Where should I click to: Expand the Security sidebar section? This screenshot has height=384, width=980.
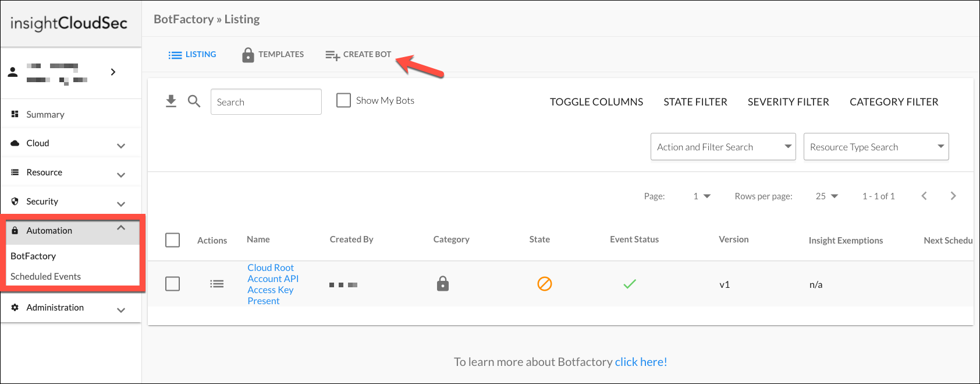[x=121, y=204]
